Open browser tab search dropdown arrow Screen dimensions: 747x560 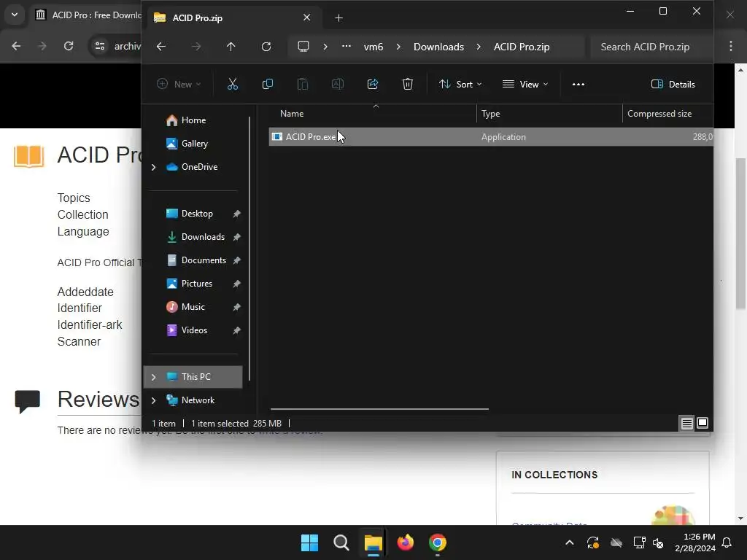click(x=15, y=15)
